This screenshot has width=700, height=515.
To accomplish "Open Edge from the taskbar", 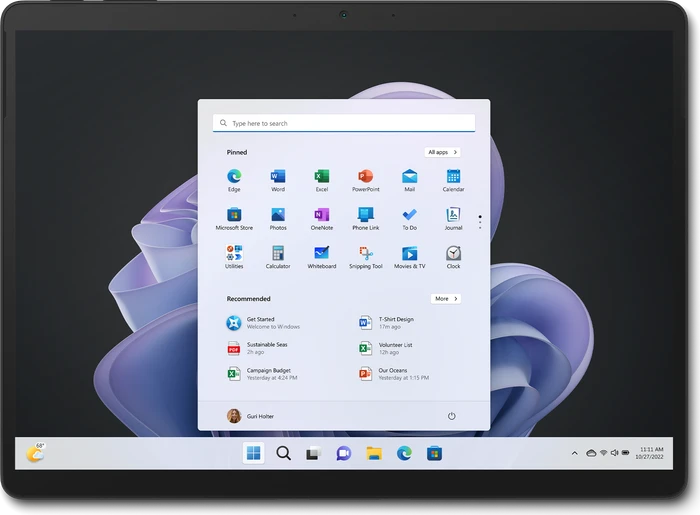I will click(x=404, y=453).
